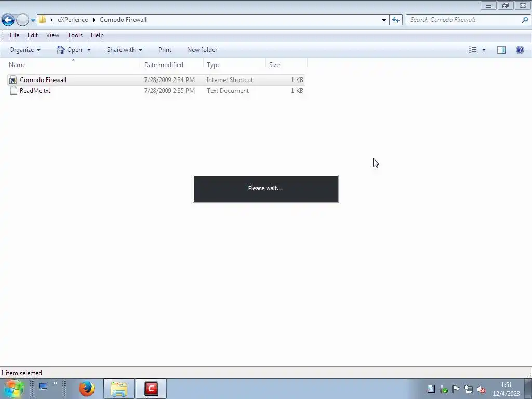The image size is (532, 399).
Task: Select the Comodo Firewall file name
Action: tap(43, 80)
